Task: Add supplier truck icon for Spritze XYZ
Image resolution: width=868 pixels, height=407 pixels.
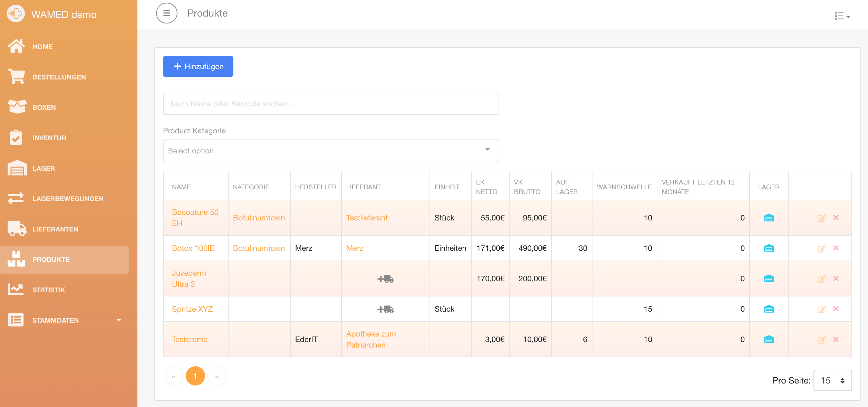Action: point(385,309)
